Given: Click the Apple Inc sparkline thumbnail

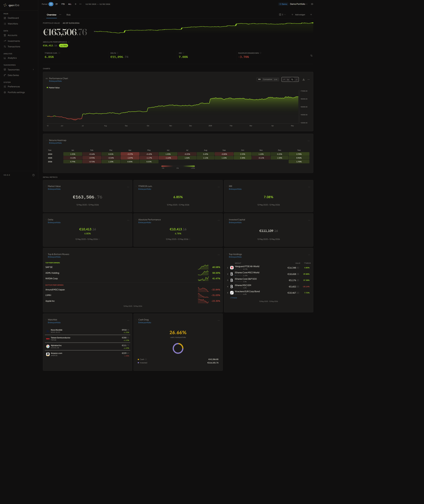Looking at the screenshot, I should (203, 301).
